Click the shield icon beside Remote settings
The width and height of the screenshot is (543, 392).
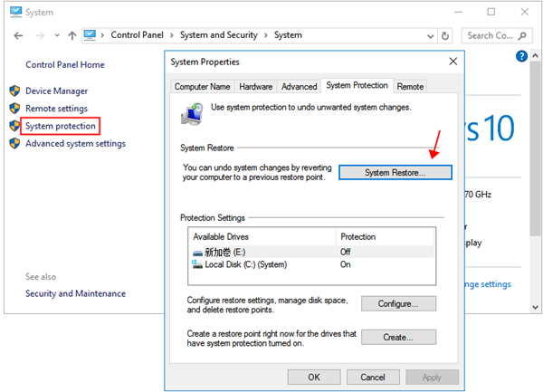[x=14, y=109]
